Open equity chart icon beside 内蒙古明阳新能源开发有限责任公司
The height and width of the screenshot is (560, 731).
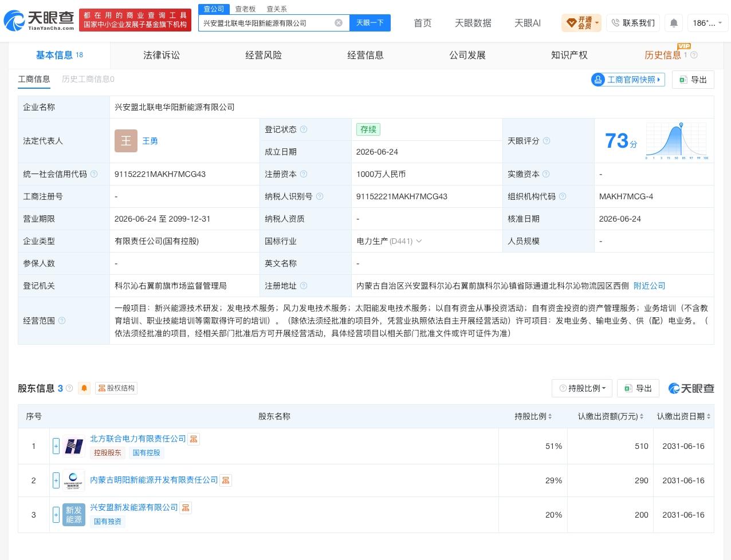coord(226,480)
